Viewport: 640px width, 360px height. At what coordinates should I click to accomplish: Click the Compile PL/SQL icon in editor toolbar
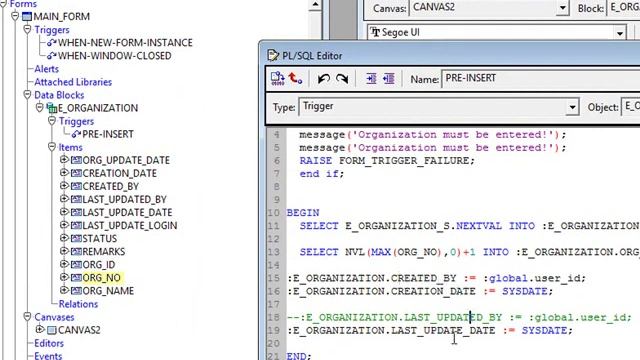click(278, 78)
